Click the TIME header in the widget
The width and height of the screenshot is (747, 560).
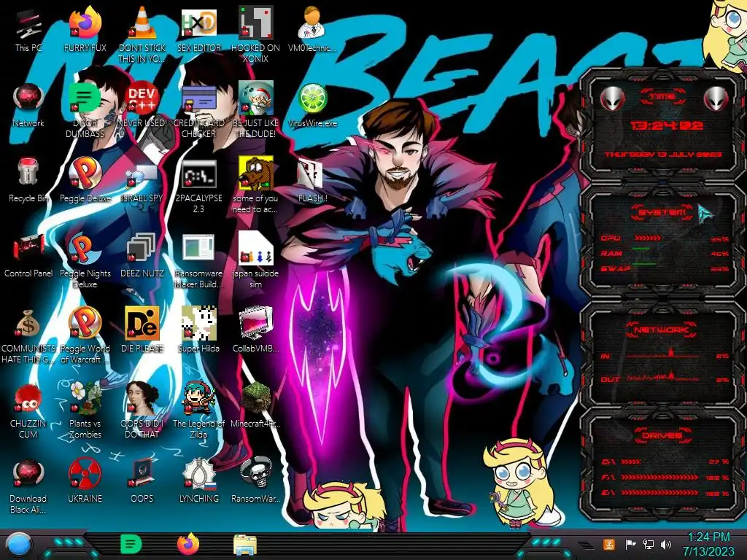pyautogui.click(x=662, y=97)
